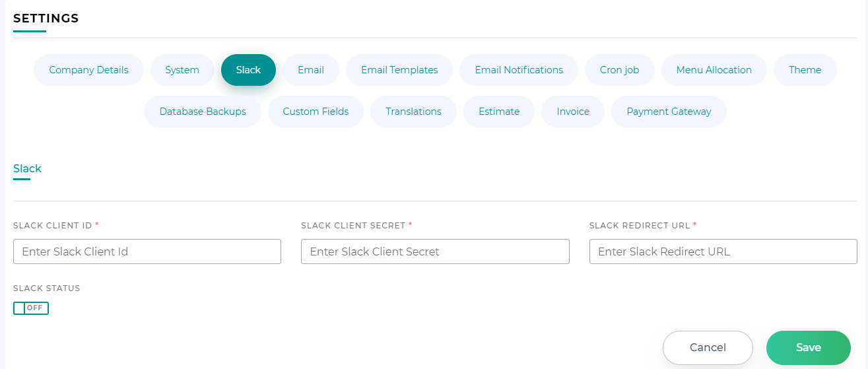Screen dimensions: 868x369
Task: Open the Estimate settings tab
Action: pos(499,112)
